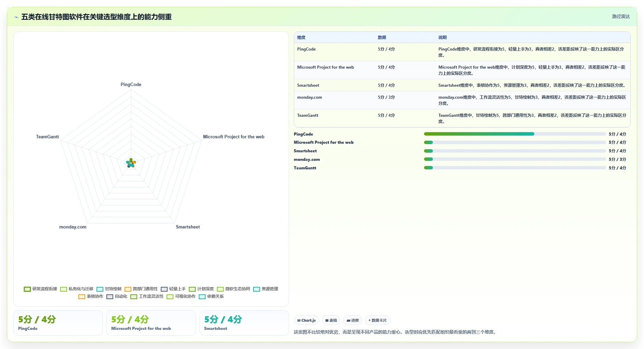Select the monday.com table row name
The image size is (644, 349).
(x=310, y=97)
